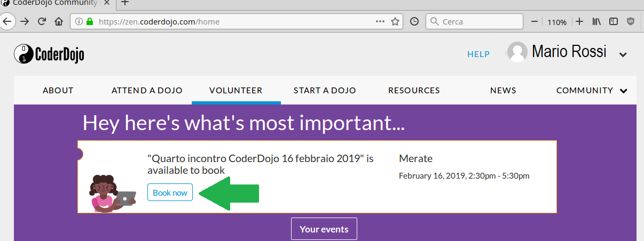
Task: Go forward with the forward arrow
Action: tap(25, 22)
